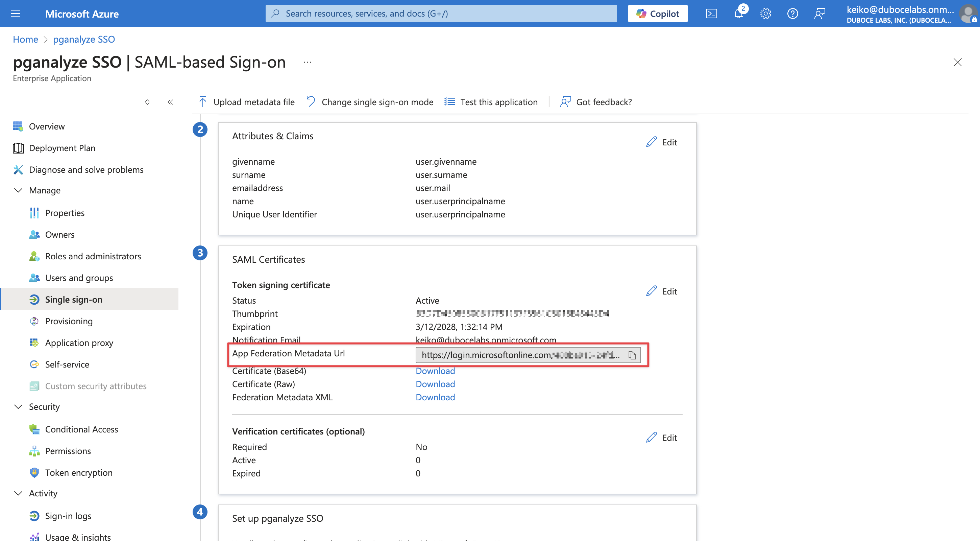Click the expiration date 3/12/2028
The height and width of the screenshot is (541, 980).
[x=459, y=327]
